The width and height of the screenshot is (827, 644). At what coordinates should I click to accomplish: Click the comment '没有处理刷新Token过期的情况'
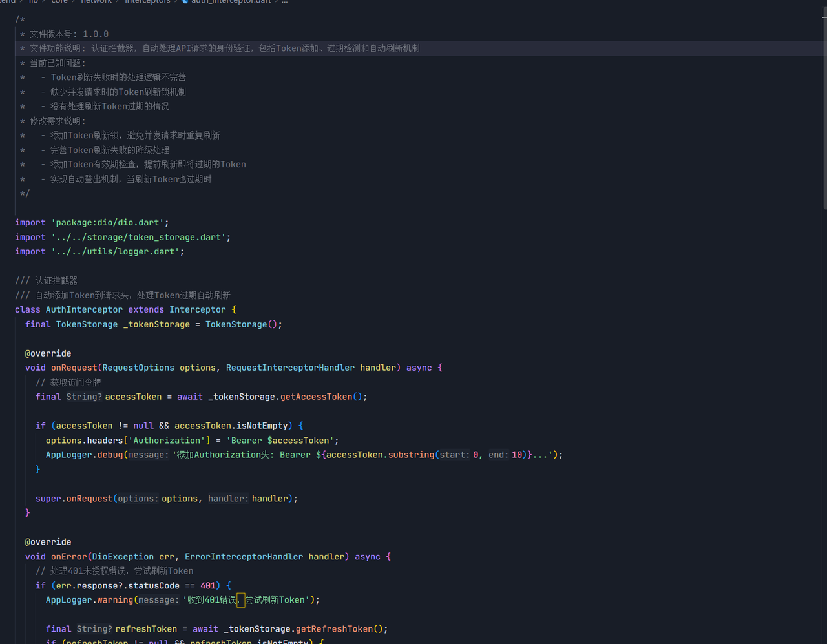110,106
